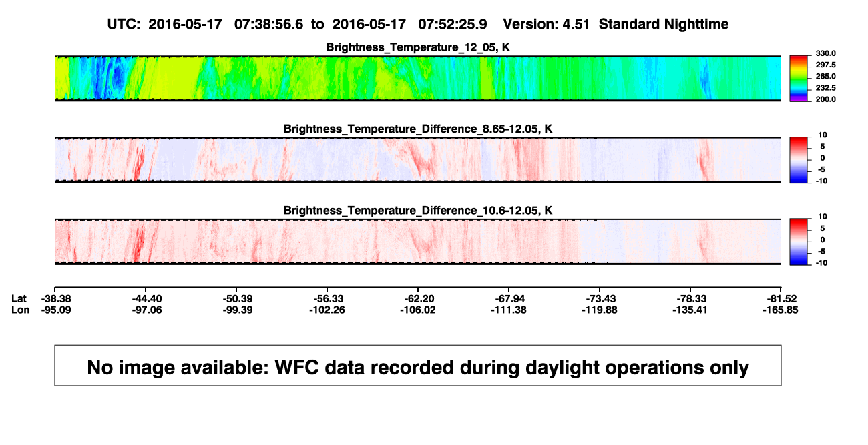Click latitude tick -67.94
Viewport: 868px width, 445px height.
pos(510,298)
